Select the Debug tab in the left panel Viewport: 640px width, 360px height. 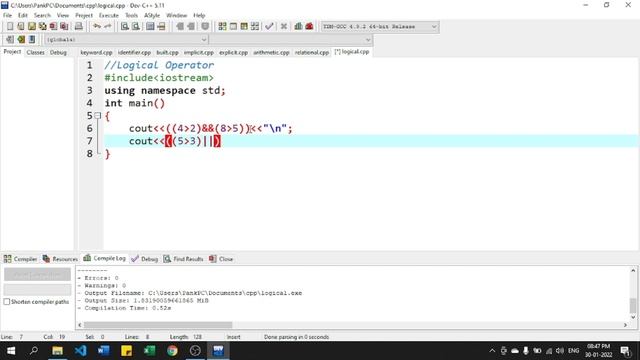point(58,52)
